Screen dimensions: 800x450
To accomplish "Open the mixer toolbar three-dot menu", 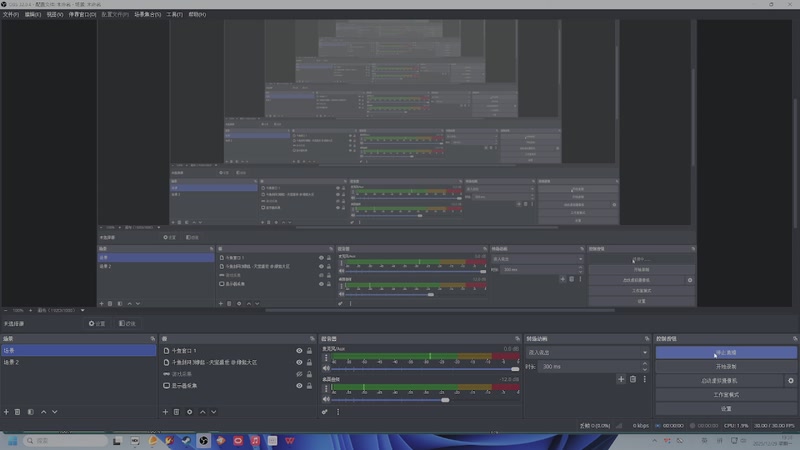I will point(338,412).
